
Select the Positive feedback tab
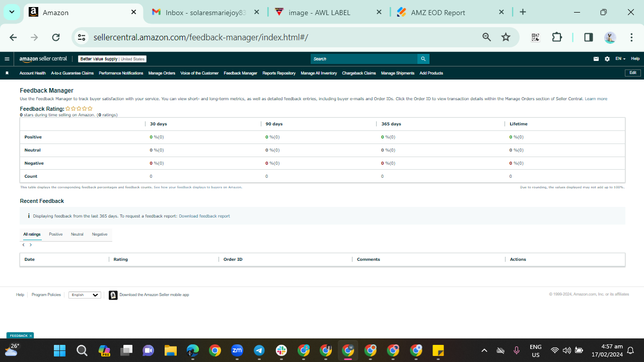point(56,234)
